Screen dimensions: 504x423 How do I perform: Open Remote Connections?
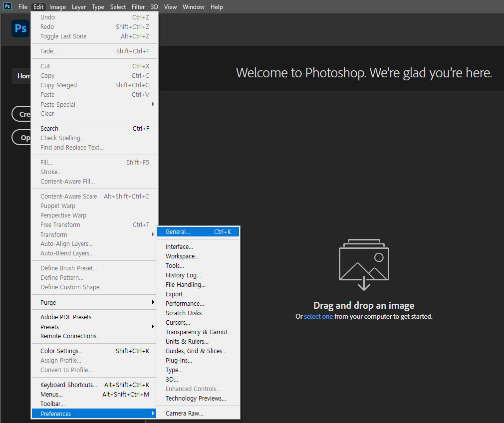tap(94, 336)
